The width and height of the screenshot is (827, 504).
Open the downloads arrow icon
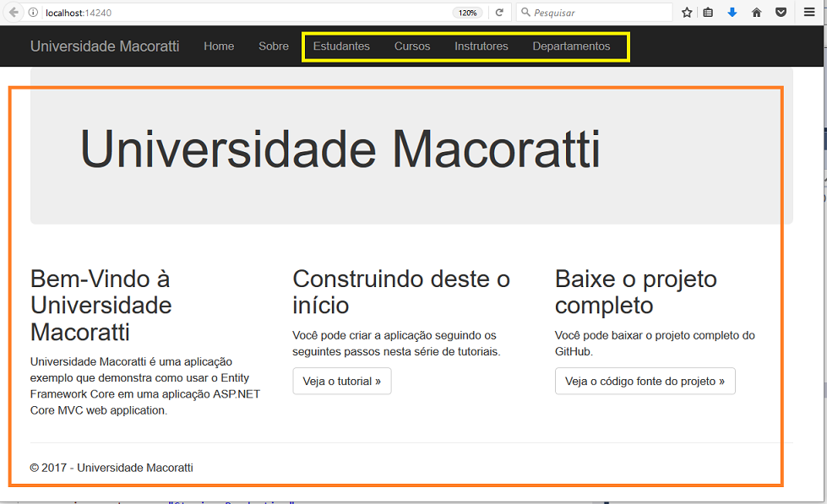click(x=732, y=12)
